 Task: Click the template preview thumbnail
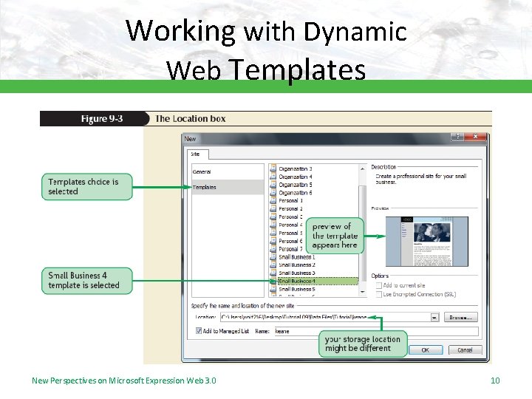[427, 241]
